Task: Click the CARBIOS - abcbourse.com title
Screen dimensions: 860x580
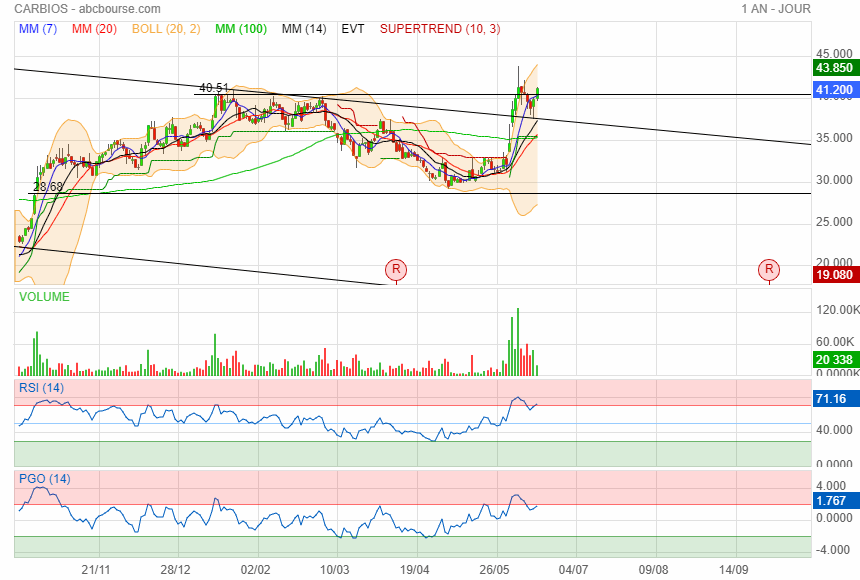Action: pyautogui.click(x=87, y=9)
